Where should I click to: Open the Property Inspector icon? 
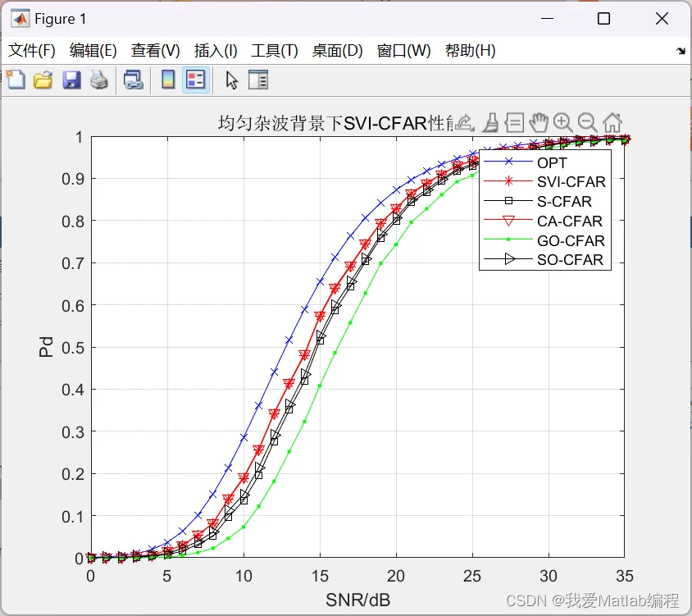pos(258,80)
